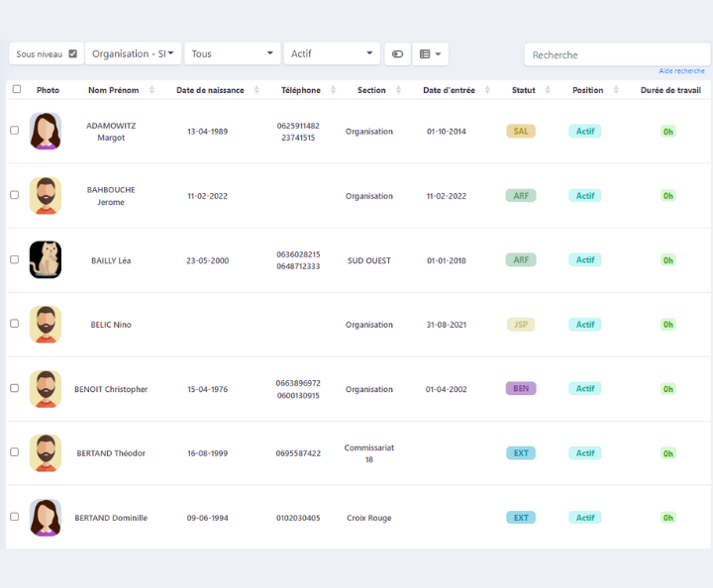Viewport: 713px width, 588px height.
Task: Select the ADAMOWITZ Margot row checkbox
Action: [15, 131]
